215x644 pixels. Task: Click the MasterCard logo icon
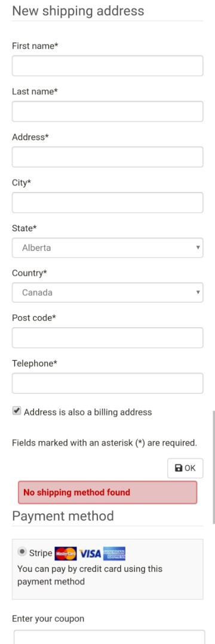(65, 553)
